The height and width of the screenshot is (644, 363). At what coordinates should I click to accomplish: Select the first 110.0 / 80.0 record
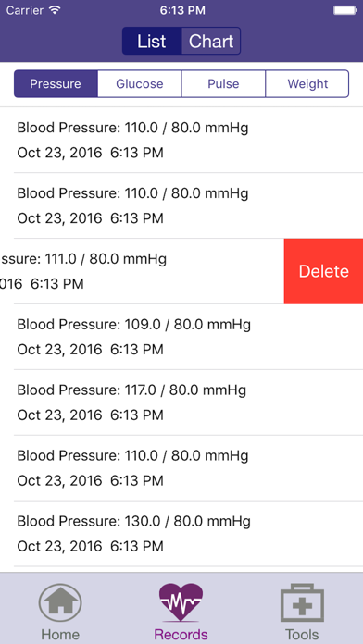tap(181, 140)
